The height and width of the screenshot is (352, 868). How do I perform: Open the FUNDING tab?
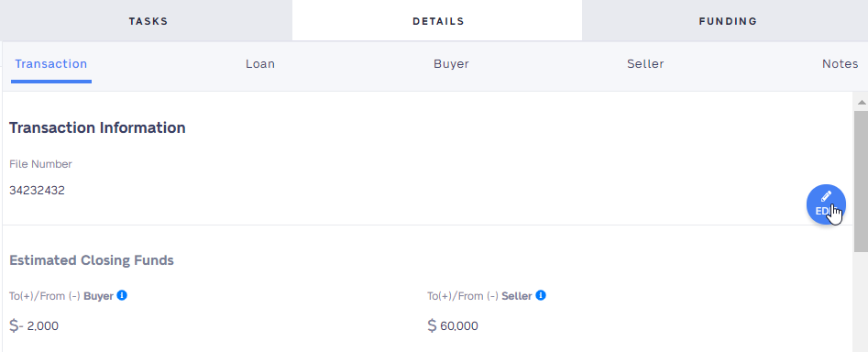(728, 22)
